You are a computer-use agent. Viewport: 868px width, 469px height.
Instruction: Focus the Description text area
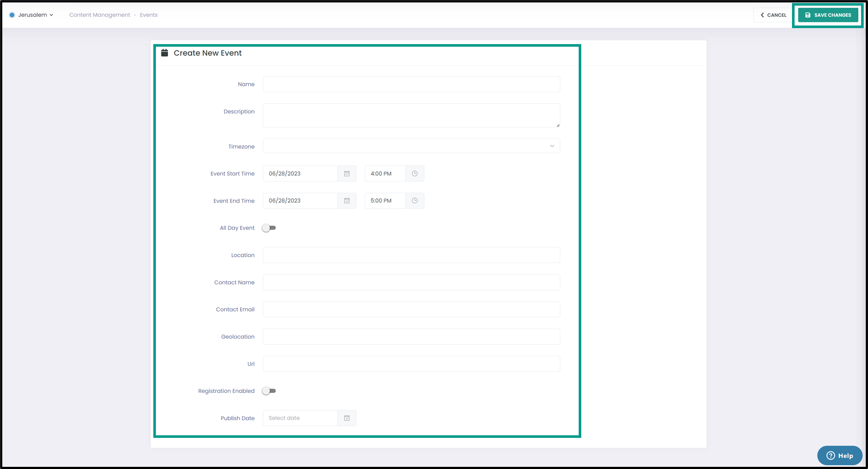click(x=412, y=115)
